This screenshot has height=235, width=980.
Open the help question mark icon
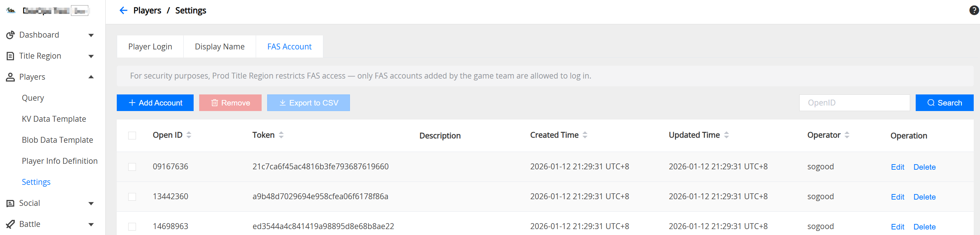(973, 11)
